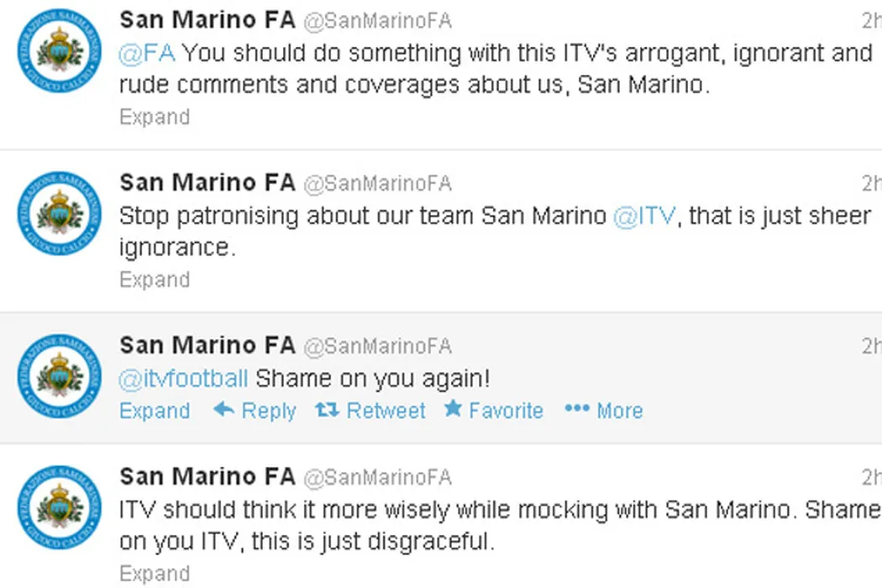The image size is (882, 588).
Task: Expand the 'Shame on you again' tweet
Action: point(155,411)
